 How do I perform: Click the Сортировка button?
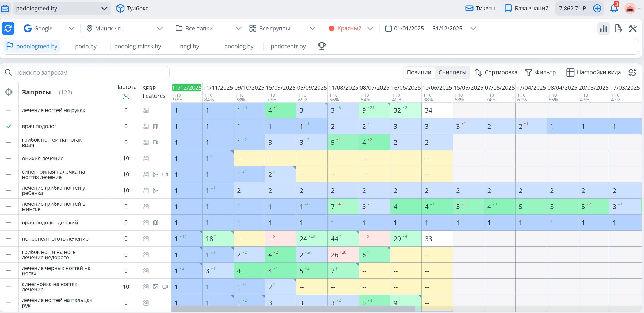[x=496, y=72]
